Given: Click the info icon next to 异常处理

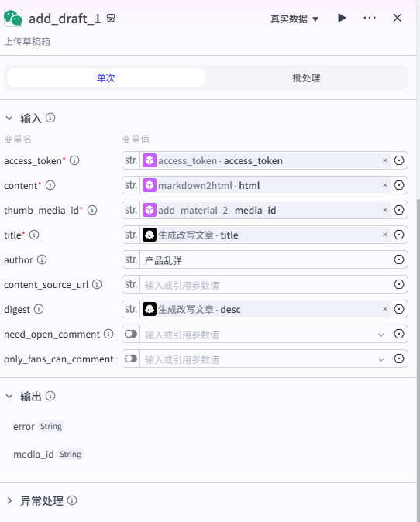Looking at the screenshot, I should [72, 500].
